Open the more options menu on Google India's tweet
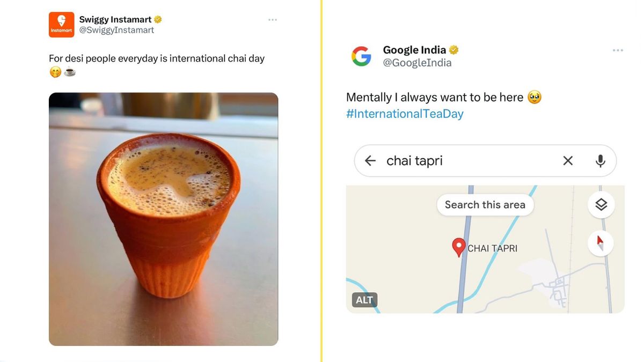644x362 pixels. [x=618, y=50]
